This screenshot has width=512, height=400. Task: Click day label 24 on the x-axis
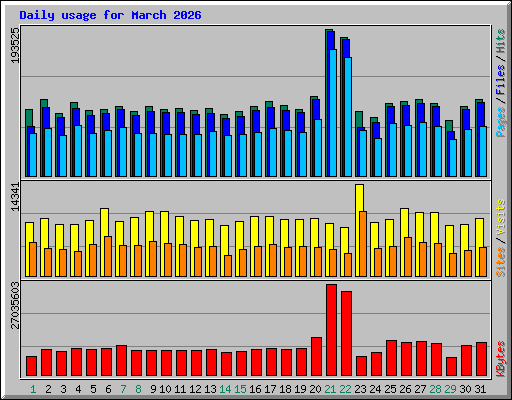375,389
